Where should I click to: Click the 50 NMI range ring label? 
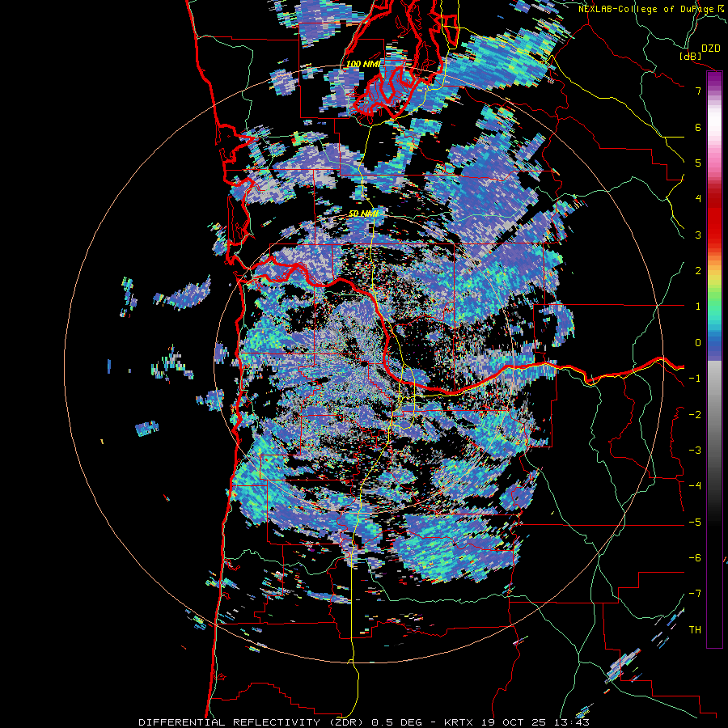[363, 214]
